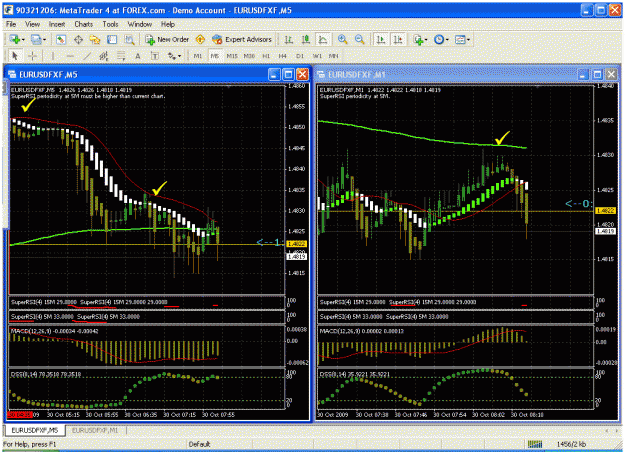Toggle the Auto Scroll chart icon

(x=381, y=39)
